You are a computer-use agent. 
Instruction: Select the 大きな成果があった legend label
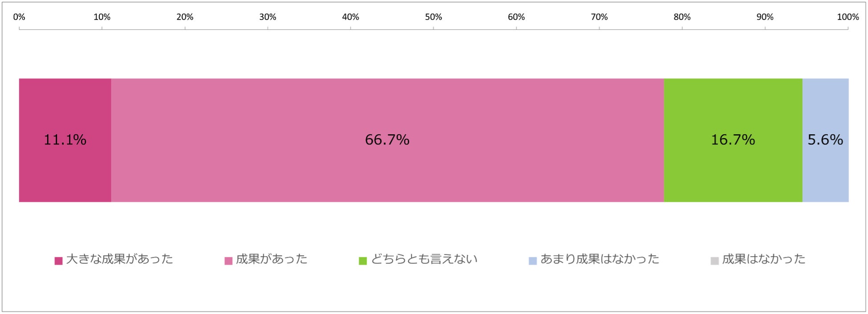click(119, 259)
